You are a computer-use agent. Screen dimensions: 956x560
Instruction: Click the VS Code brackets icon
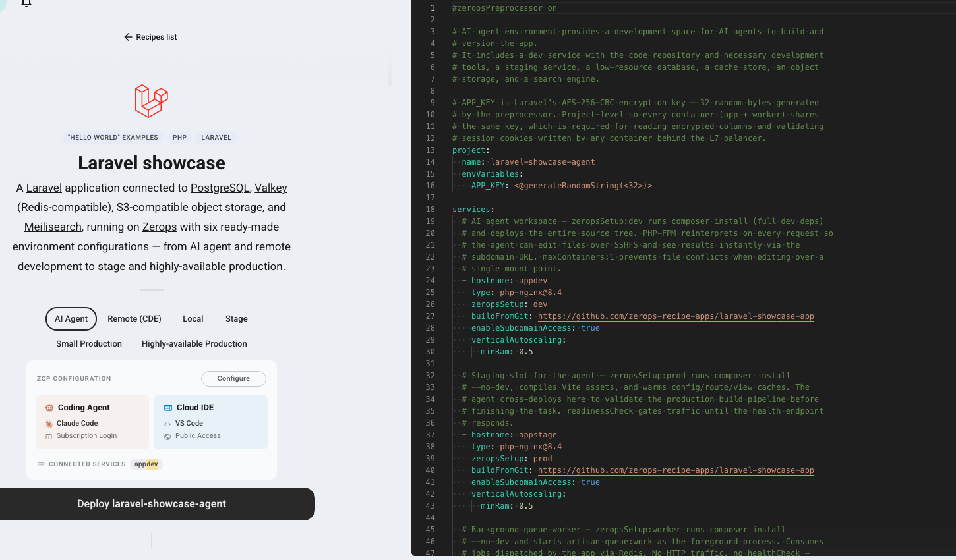point(167,424)
